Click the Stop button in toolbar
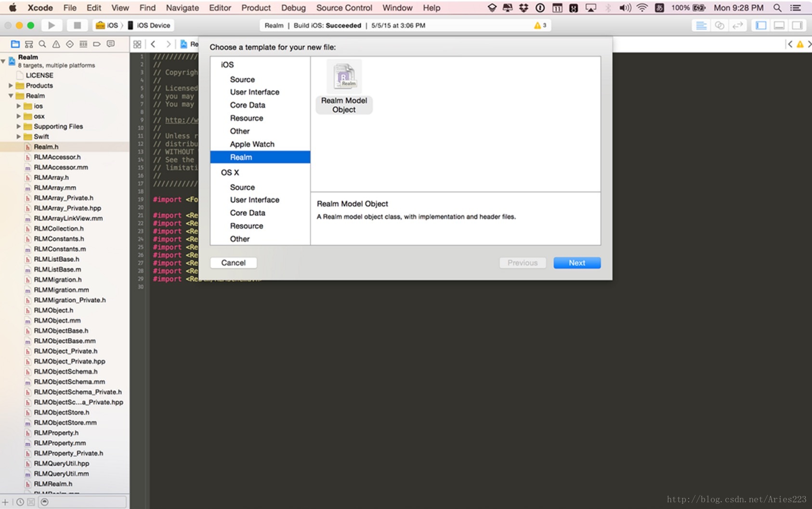812x509 pixels. [x=77, y=26]
